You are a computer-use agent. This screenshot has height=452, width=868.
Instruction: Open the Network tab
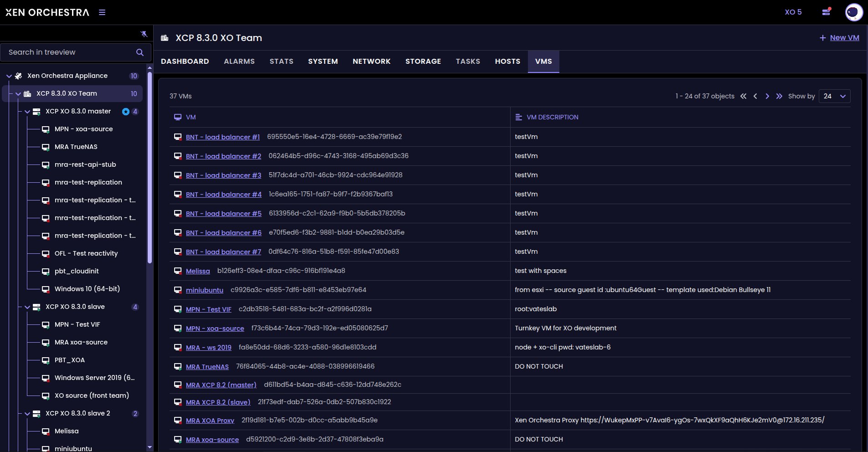[x=372, y=62]
